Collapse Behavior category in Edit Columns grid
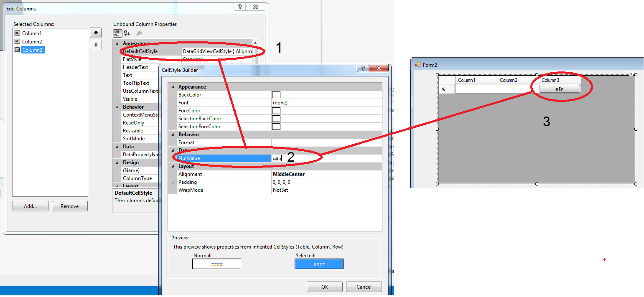The height and width of the screenshot is (297, 644). 117,107
